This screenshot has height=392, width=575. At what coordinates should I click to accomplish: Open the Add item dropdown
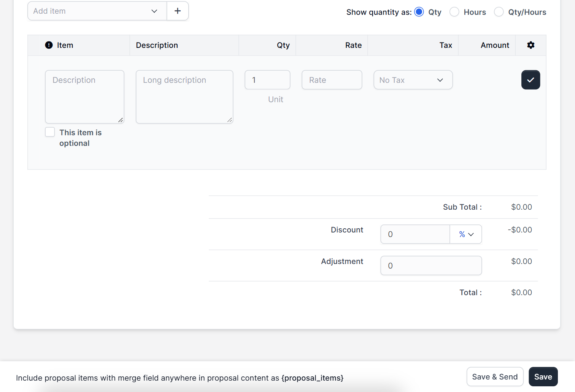point(97,11)
